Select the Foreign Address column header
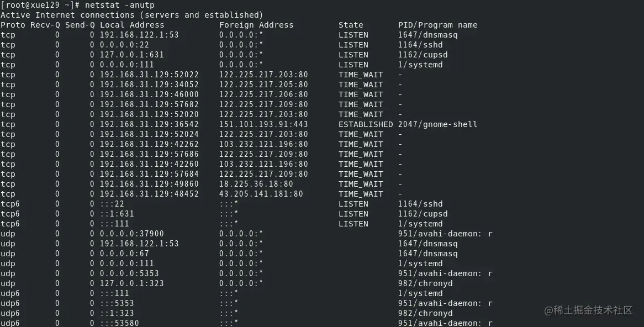The width and height of the screenshot is (644, 327). (x=256, y=25)
